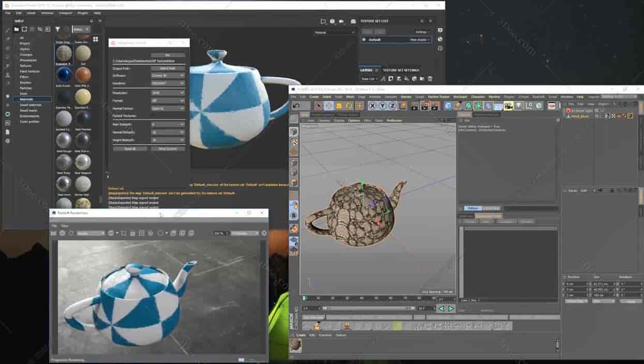644x364 pixels.
Task: Open the settings gear in Redshift RenderView
Action: [x=264, y=233]
